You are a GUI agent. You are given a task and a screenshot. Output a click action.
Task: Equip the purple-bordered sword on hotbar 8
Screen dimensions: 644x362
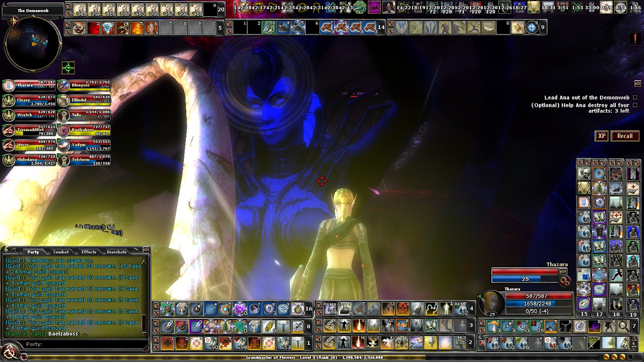tap(197, 327)
